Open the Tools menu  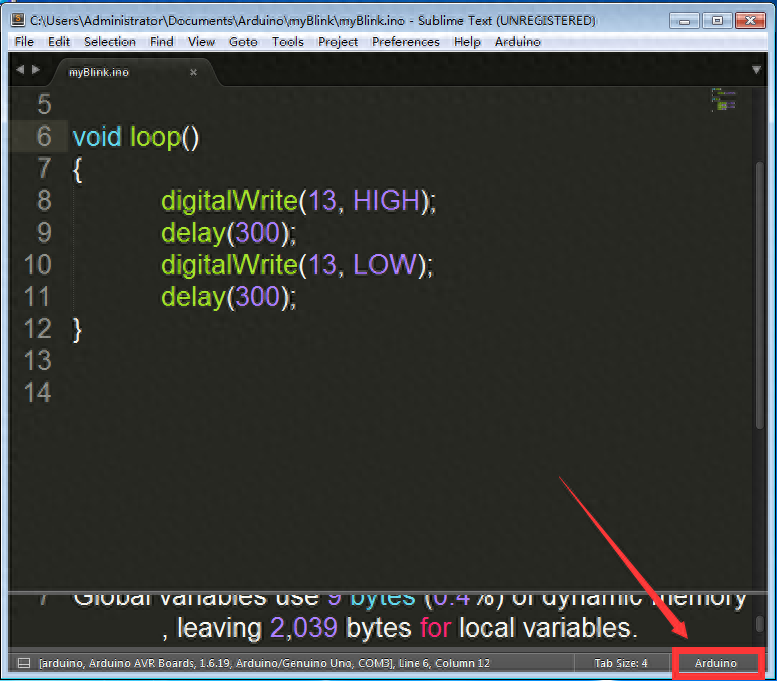pos(288,42)
